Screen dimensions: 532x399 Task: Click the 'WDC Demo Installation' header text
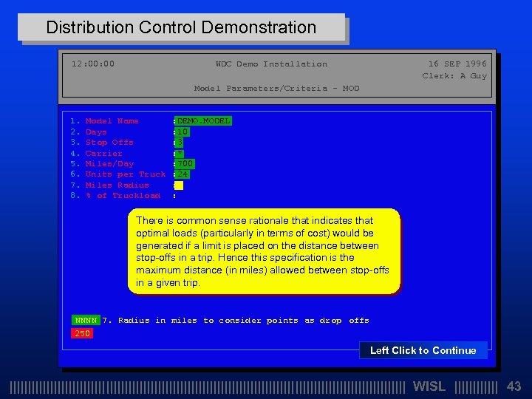pyautogui.click(x=271, y=64)
